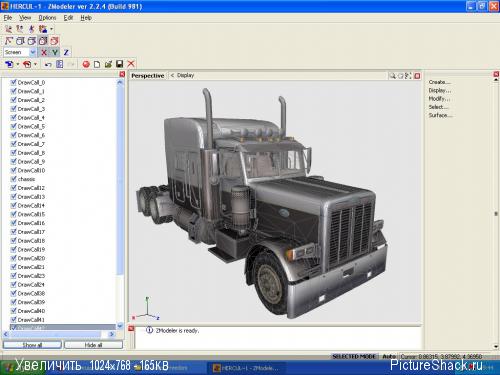Toggle Auto in status bar

click(389, 356)
